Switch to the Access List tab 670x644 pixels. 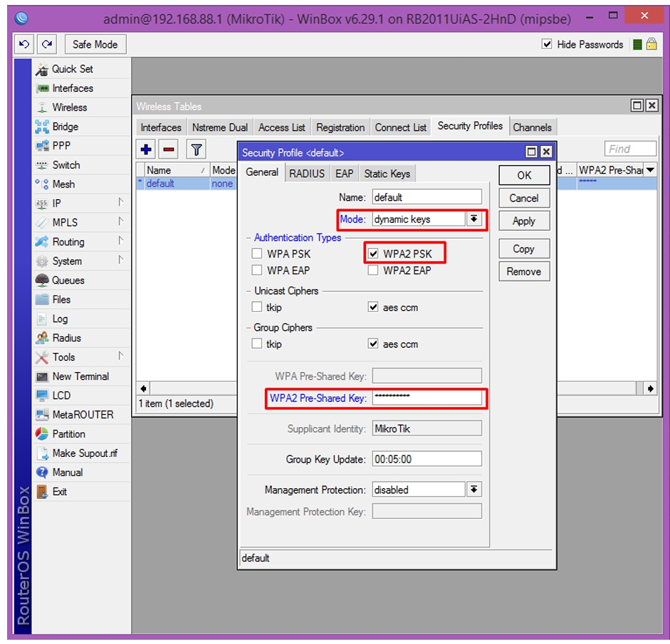(281, 127)
